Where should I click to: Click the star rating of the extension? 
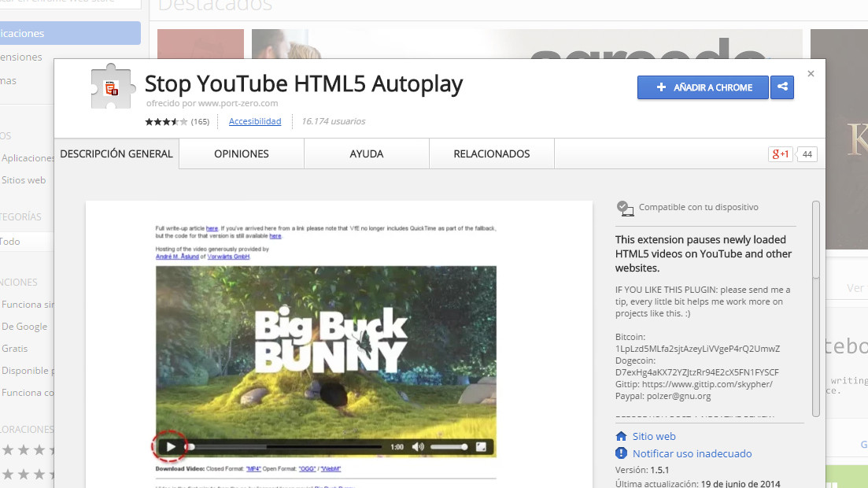pyautogui.click(x=166, y=122)
